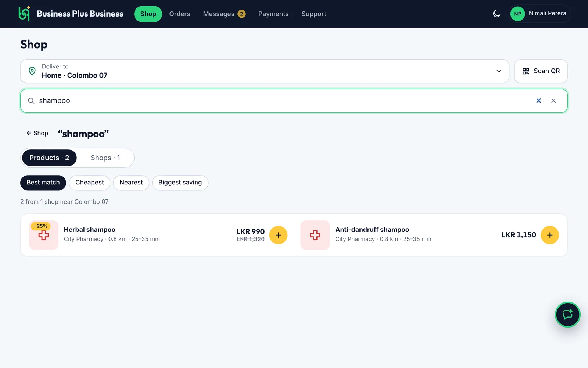This screenshot has height=368, width=588.
Task: Click the LKR 990 price
Action: 250,231
